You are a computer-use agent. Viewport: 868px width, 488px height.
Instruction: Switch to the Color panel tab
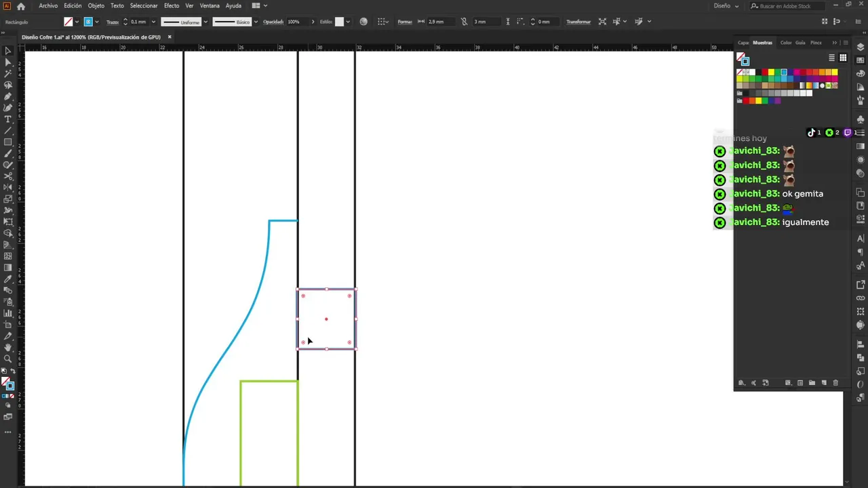click(785, 43)
